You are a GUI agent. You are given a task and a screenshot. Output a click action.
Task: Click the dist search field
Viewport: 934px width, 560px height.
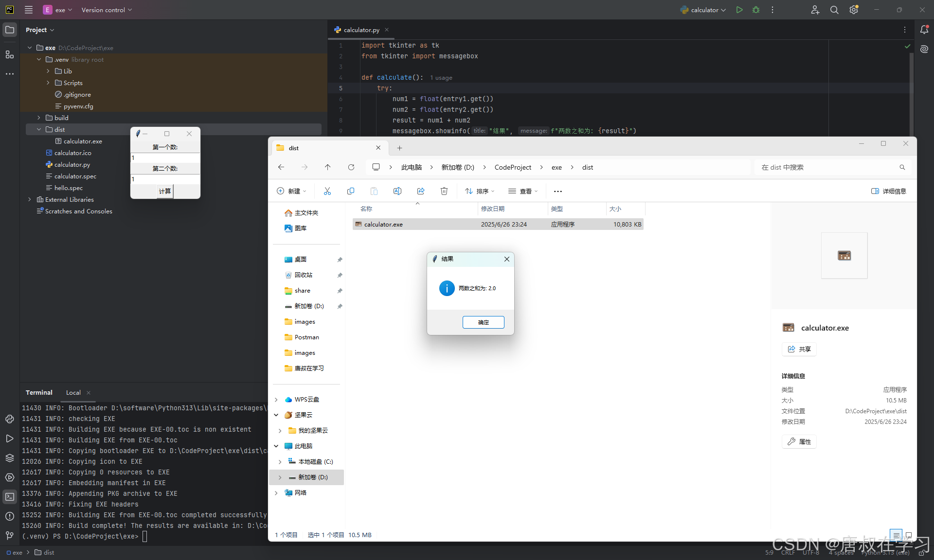(827, 167)
